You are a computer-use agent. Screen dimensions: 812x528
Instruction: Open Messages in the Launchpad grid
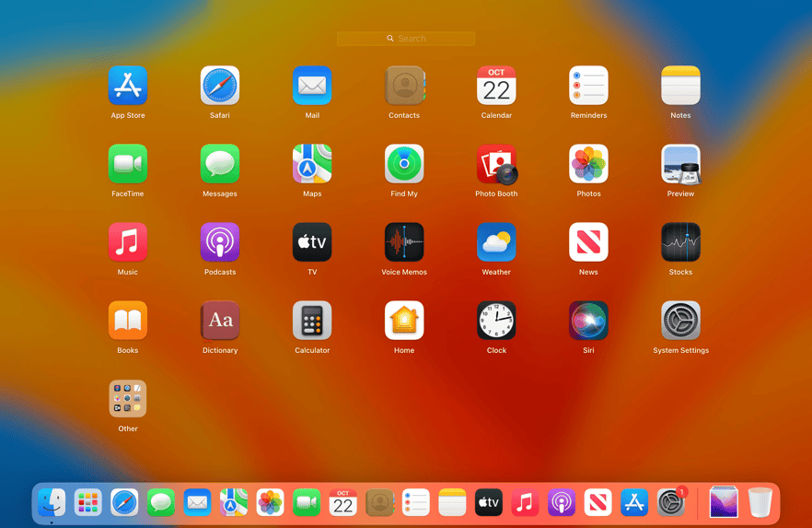point(220,164)
